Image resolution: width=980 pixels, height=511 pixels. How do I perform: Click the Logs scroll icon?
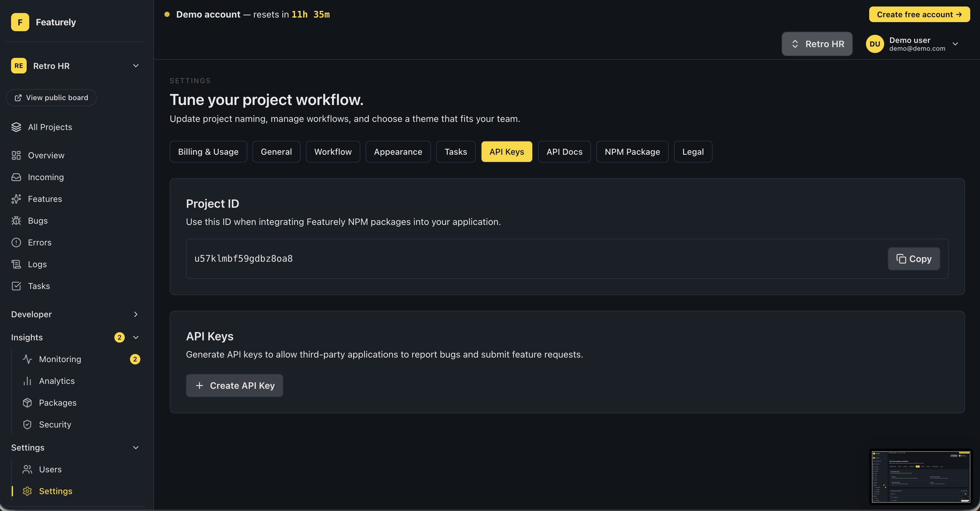pyautogui.click(x=16, y=264)
